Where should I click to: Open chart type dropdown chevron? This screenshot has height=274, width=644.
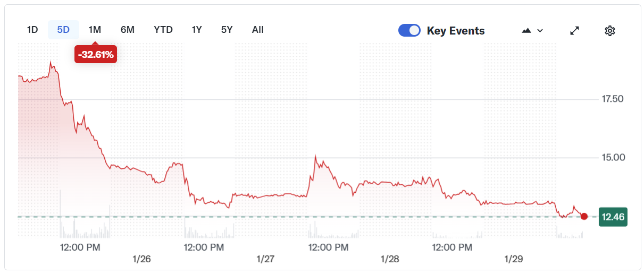coord(540,31)
